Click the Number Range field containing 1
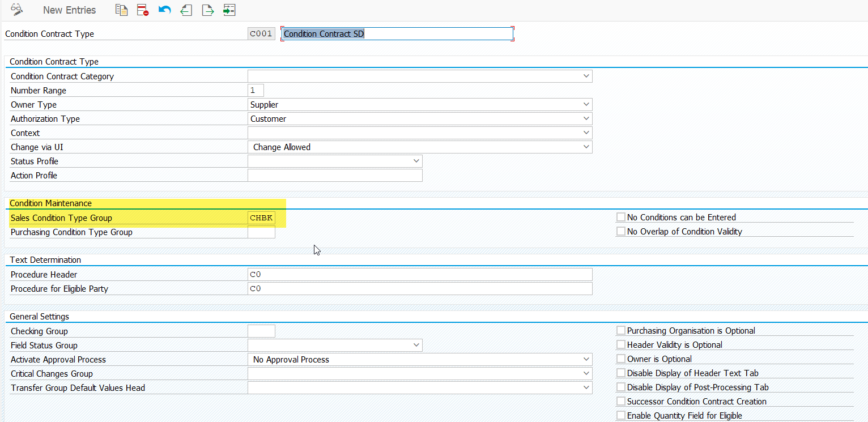This screenshot has width=868, height=422. click(255, 90)
